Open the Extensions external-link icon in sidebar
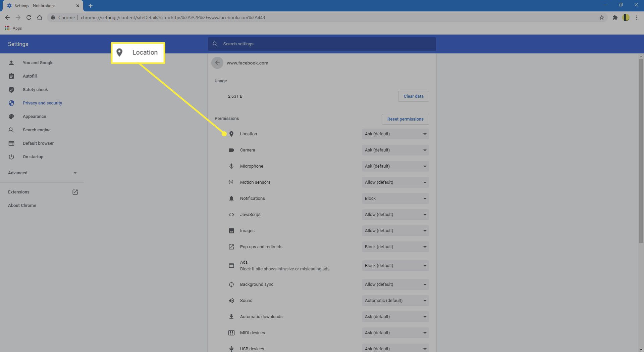Viewport: 644px width, 352px height. pos(75,192)
